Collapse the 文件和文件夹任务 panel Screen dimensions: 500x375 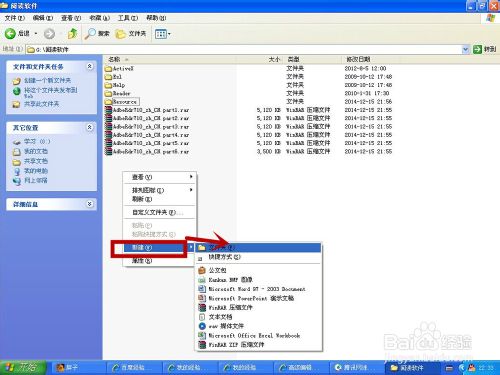(x=90, y=66)
